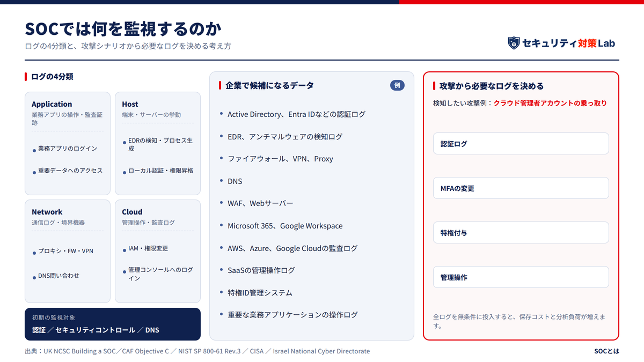This screenshot has width=644, height=362.
Task: Click the subtitle ログの4分類と、攻撃シナリオ text
Action: 128,46
